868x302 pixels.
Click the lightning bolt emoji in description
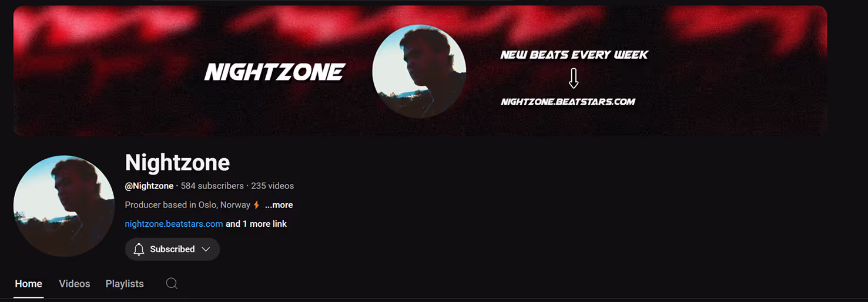pyautogui.click(x=256, y=205)
